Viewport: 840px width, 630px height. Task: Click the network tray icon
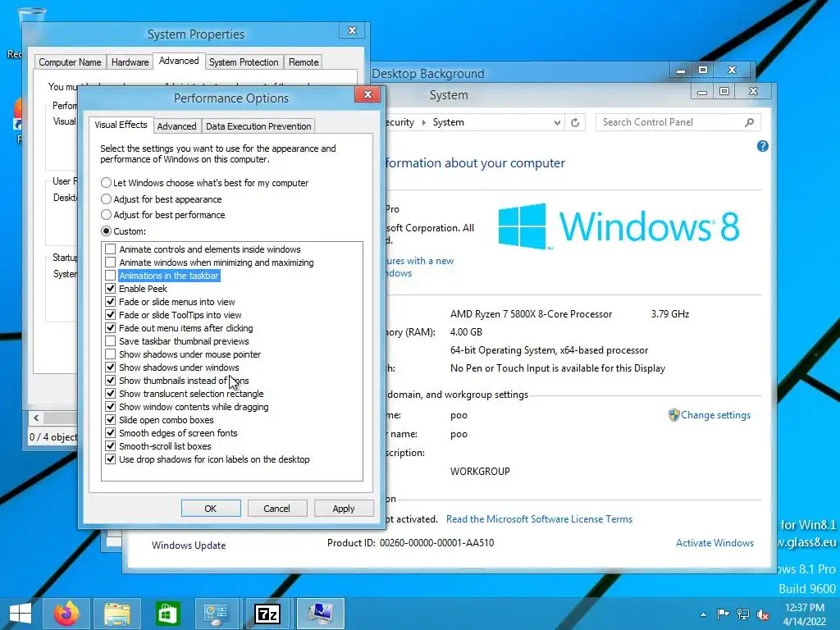(743, 614)
